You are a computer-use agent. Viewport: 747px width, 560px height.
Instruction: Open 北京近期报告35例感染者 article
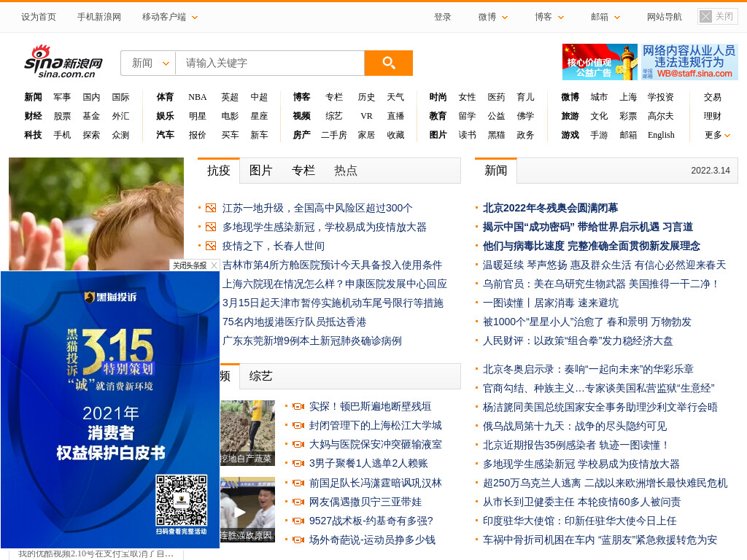click(575, 446)
